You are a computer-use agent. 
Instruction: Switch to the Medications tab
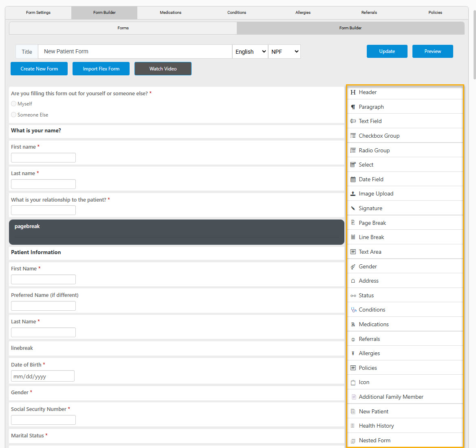click(170, 13)
